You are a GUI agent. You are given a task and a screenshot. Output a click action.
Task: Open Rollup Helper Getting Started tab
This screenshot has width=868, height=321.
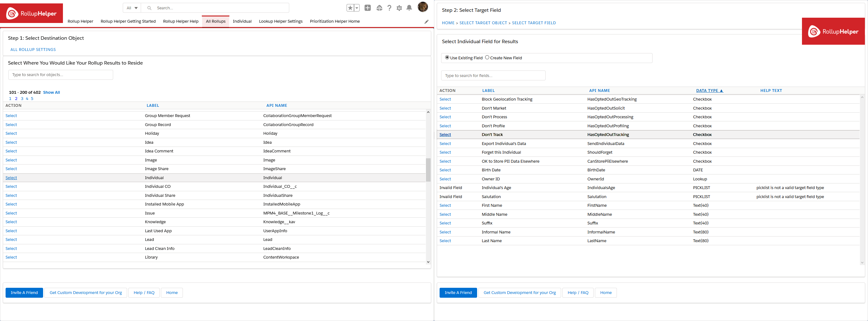tap(128, 21)
